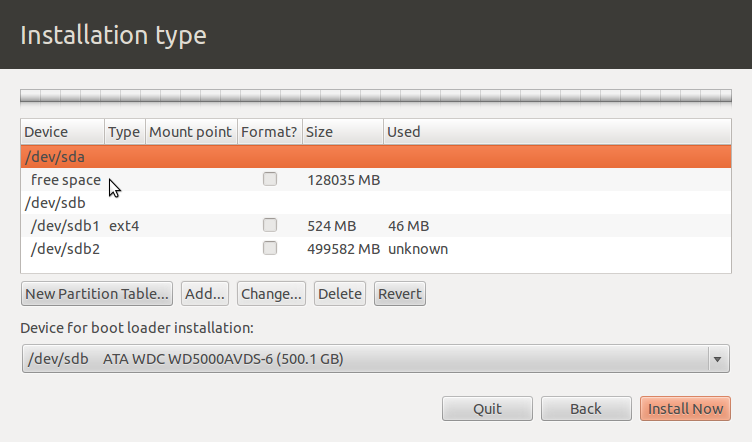The image size is (752, 442).
Task: Toggle Format checkbox for free space row
Action: [269, 180]
